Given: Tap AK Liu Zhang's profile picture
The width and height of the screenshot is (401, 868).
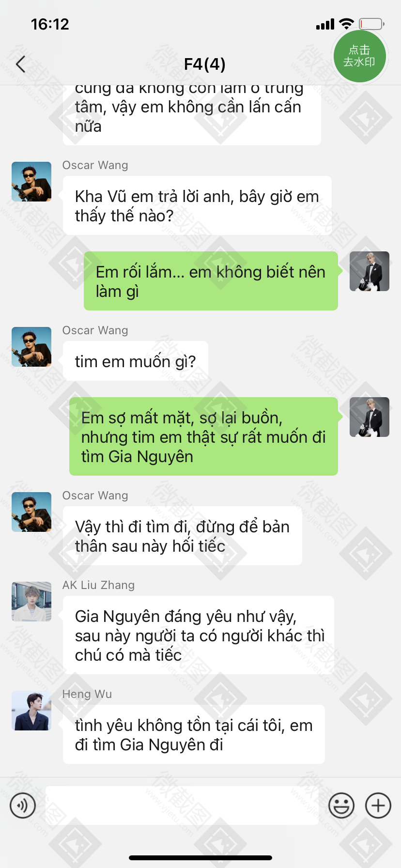Looking at the screenshot, I should tap(31, 602).
